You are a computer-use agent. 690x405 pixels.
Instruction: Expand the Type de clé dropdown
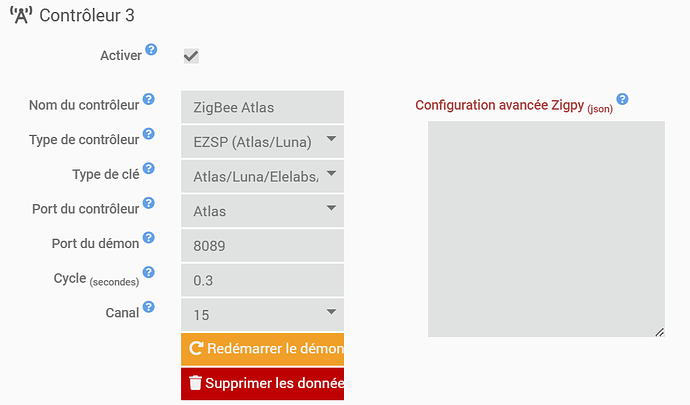tap(263, 176)
